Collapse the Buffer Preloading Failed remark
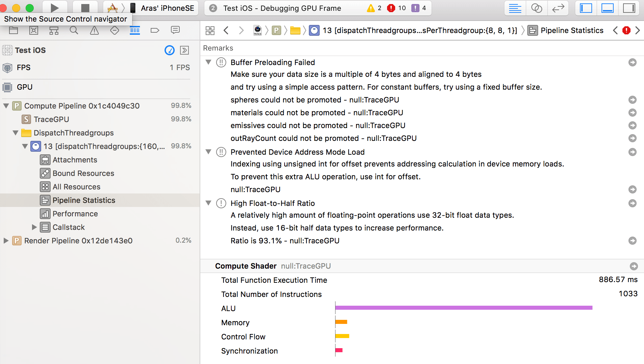Image resolution: width=644 pixels, height=364 pixels. coord(209,62)
